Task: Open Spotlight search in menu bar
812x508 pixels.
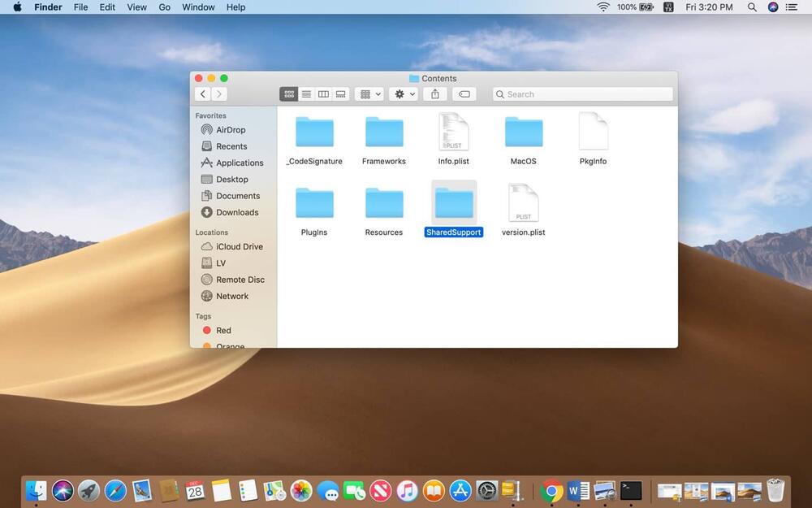Action: (x=752, y=7)
